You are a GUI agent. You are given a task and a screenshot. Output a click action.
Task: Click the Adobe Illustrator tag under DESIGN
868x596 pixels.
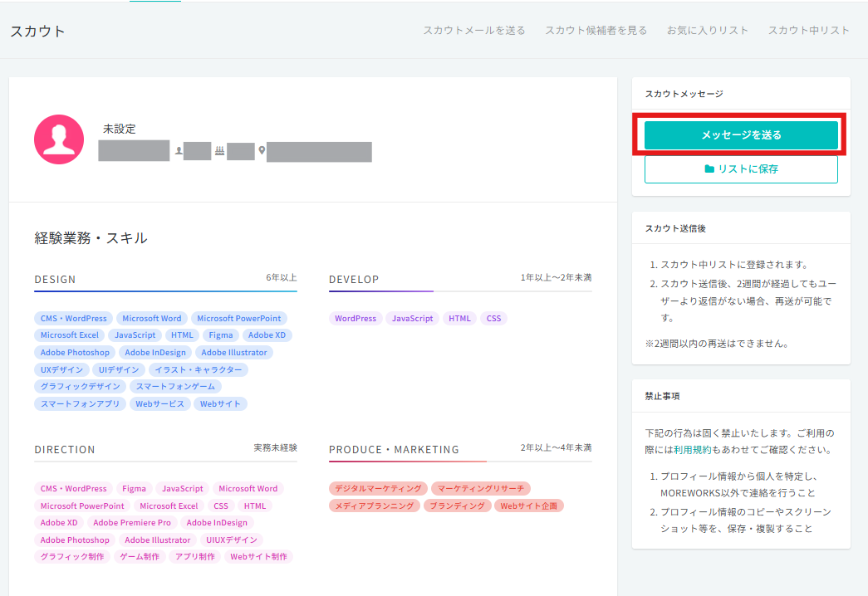(x=234, y=353)
